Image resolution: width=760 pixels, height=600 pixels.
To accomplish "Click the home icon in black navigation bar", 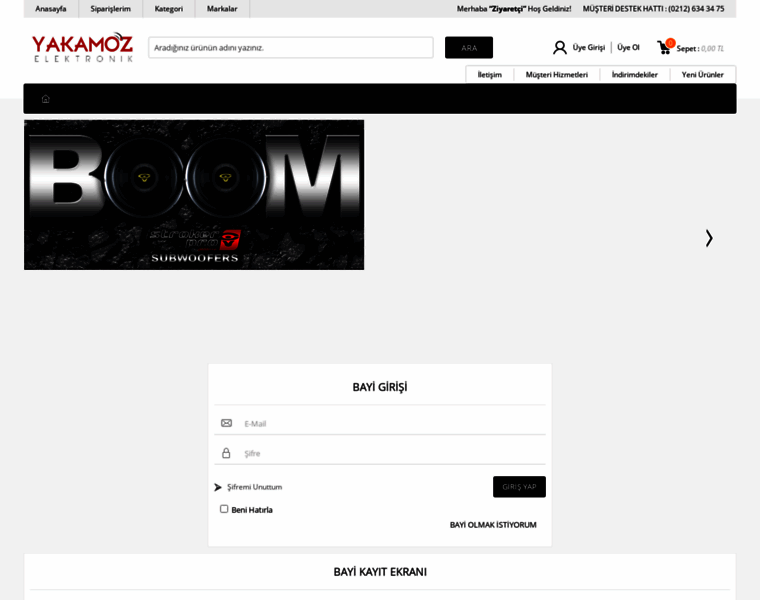I will pos(46,99).
